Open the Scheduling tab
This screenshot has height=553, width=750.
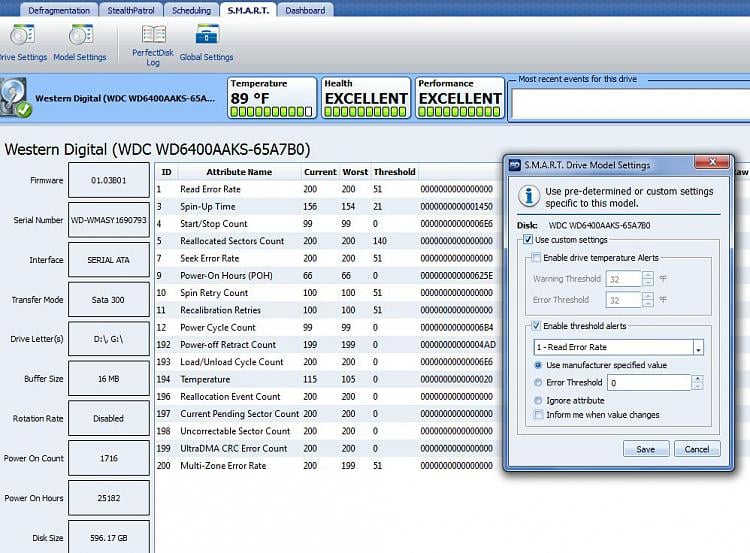point(191,10)
